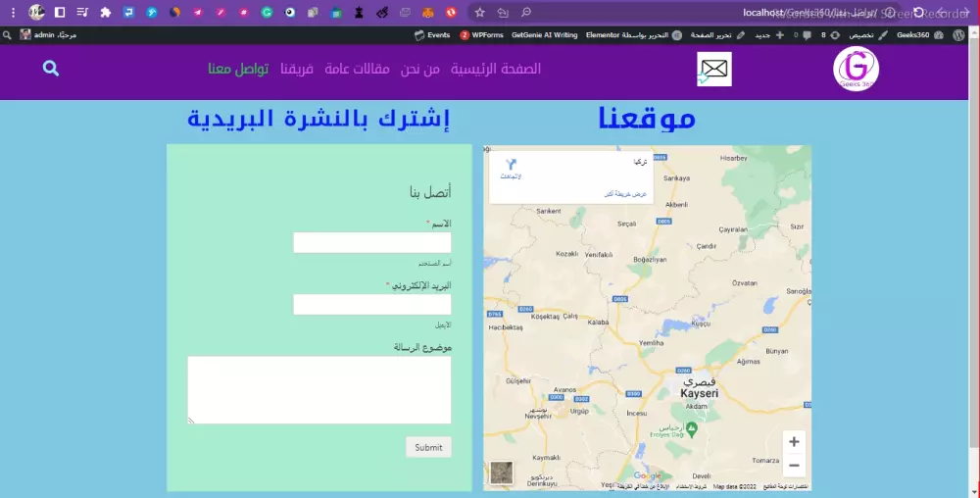The width and height of the screenshot is (980, 498).
Task: Open the browser profile avatar
Action: (36, 12)
